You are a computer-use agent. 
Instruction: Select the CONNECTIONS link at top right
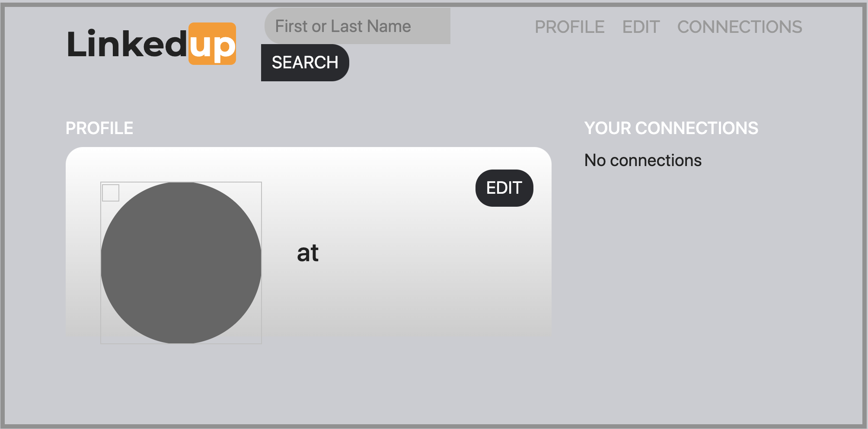click(739, 27)
